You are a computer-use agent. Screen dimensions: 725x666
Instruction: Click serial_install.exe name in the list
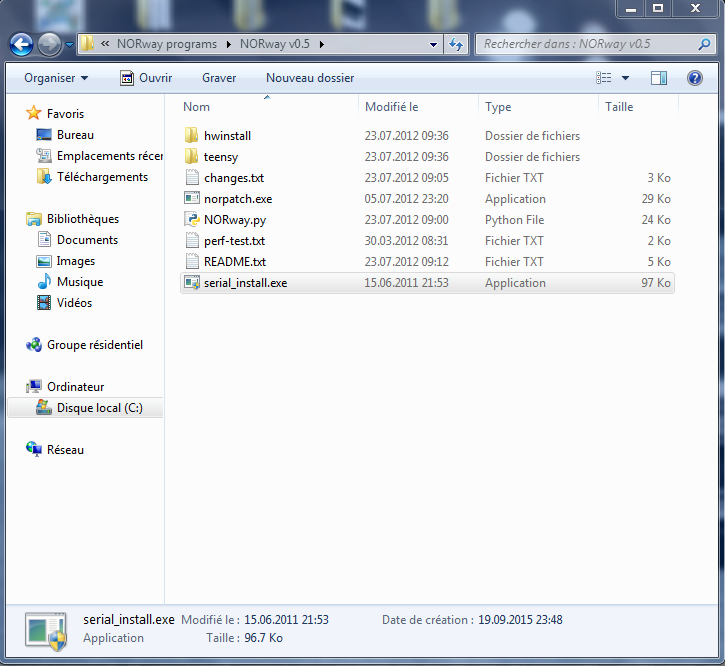click(245, 283)
